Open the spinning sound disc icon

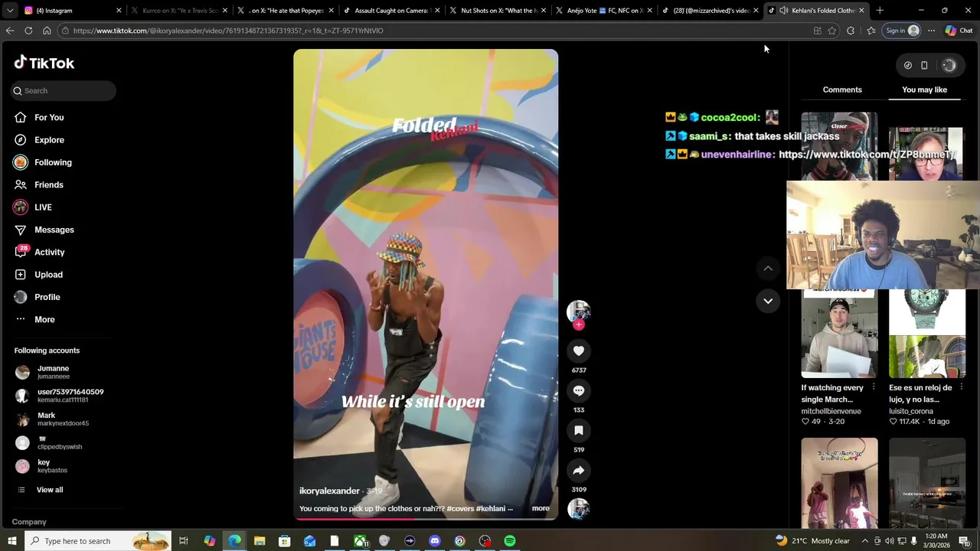(579, 509)
